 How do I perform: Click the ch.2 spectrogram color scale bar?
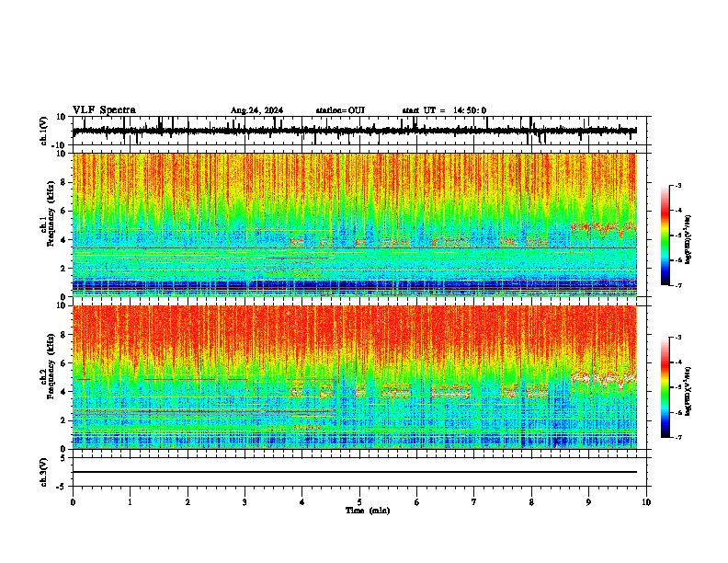665,387
